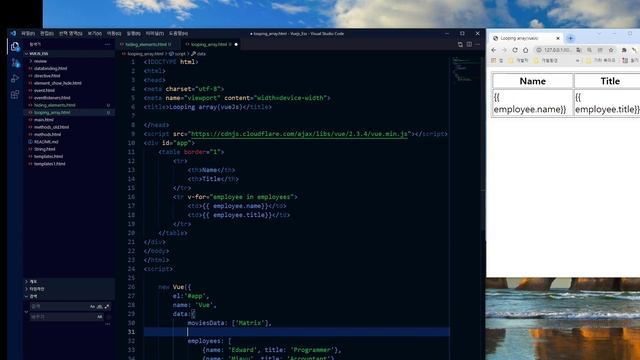The width and height of the screenshot is (640, 360).
Task: Click site info icon beside 127.0.0.1 address
Action: coord(539,50)
